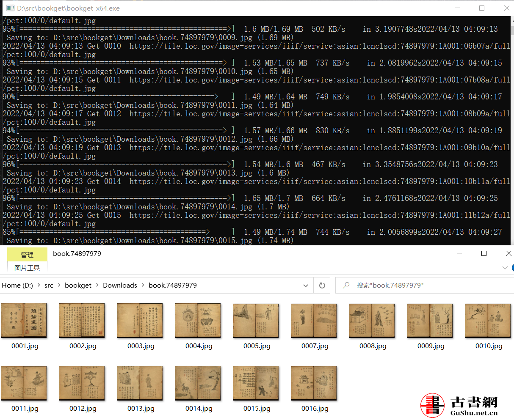Select the 0008.jpg thumbnail image

tap(372, 321)
